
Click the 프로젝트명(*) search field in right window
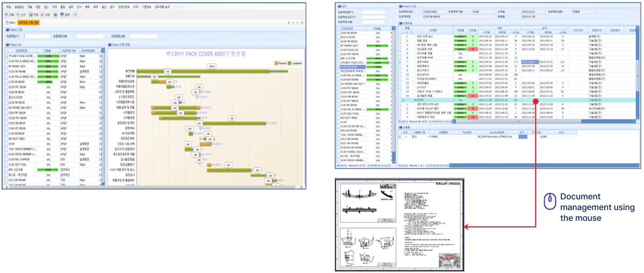pyautogui.click(x=374, y=12)
